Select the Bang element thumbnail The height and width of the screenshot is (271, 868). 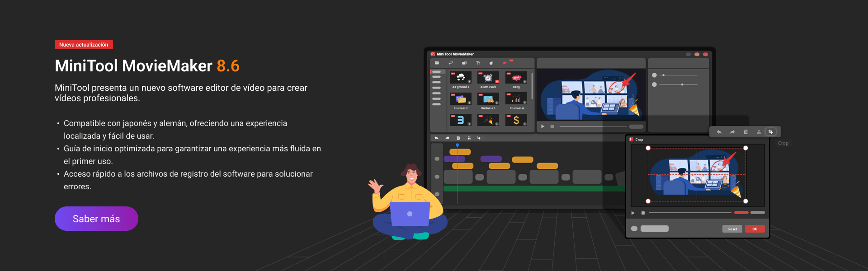[516, 77]
